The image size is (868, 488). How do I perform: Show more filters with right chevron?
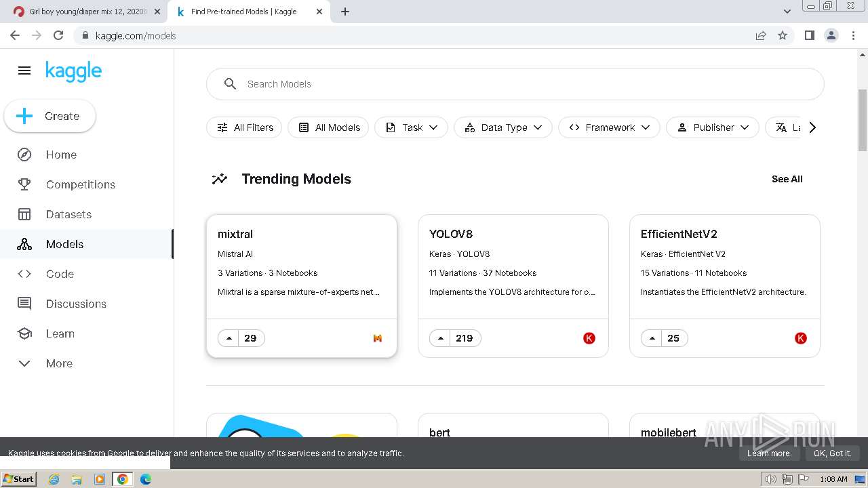pos(812,127)
